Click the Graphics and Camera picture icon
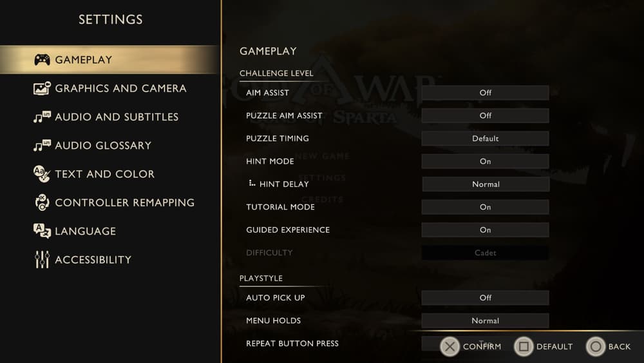644x363 pixels. pos(42,88)
